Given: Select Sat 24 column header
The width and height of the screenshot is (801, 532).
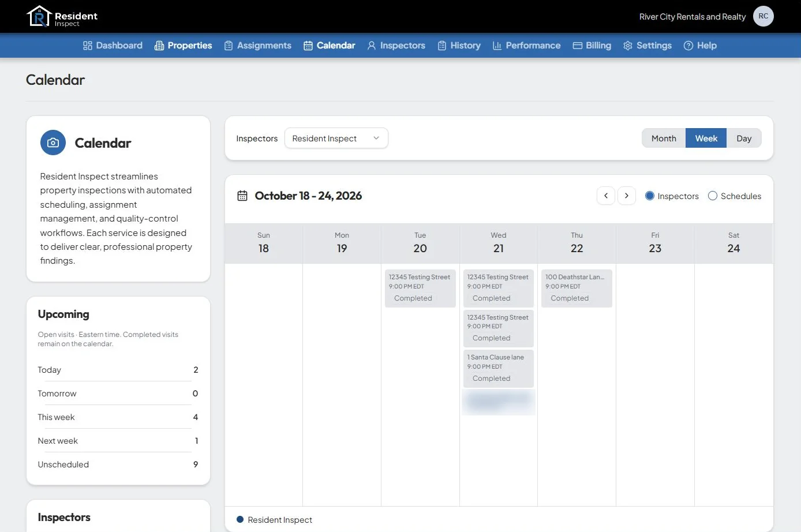Looking at the screenshot, I should click(733, 243).
